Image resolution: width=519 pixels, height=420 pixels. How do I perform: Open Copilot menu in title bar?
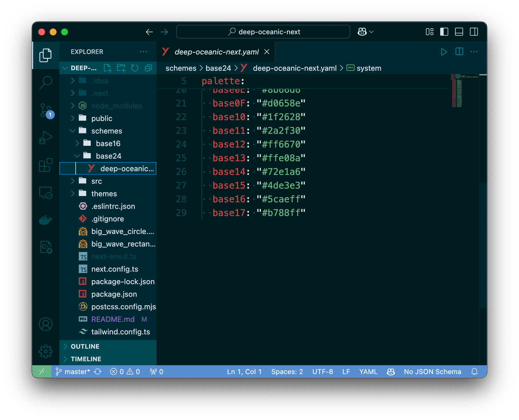(x=365, y=32)
